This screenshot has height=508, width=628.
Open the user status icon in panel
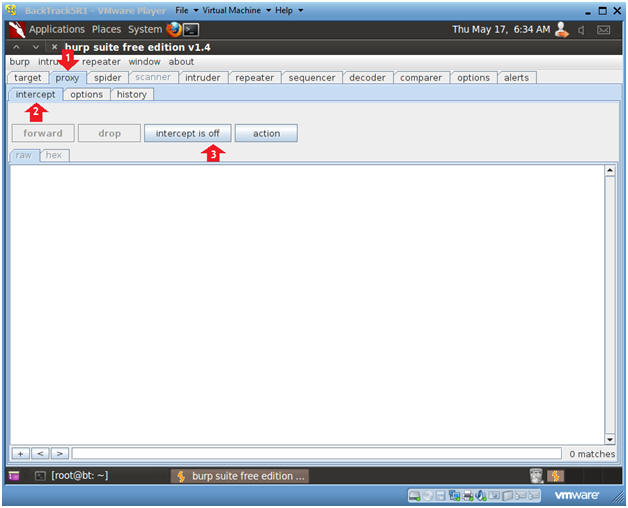(562, 30)
